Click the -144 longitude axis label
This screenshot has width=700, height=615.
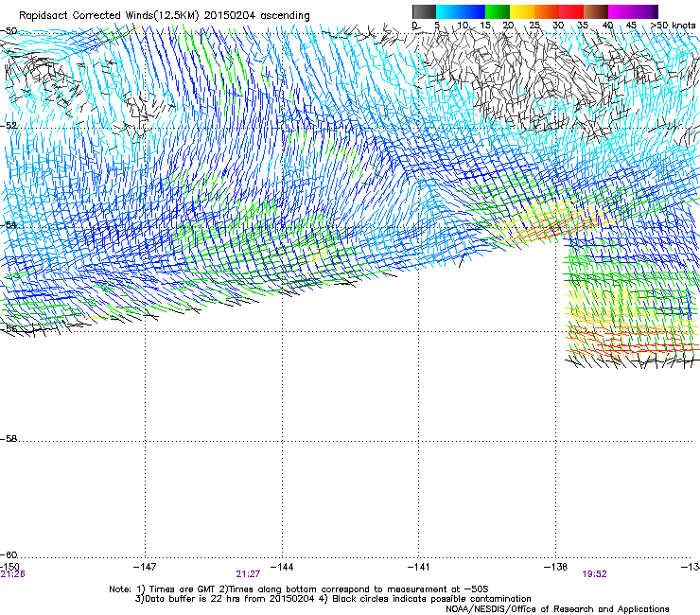click(x=282, y=567)
